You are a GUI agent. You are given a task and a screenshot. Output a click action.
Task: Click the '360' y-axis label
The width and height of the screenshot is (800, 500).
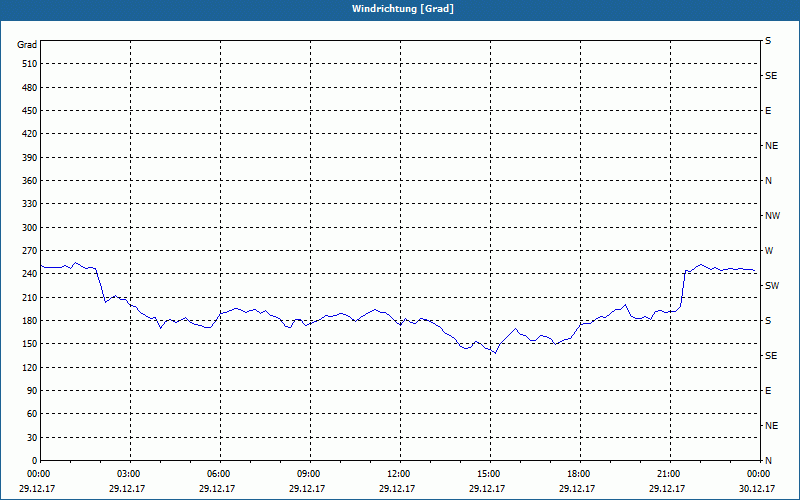click(x=30, y=181)
